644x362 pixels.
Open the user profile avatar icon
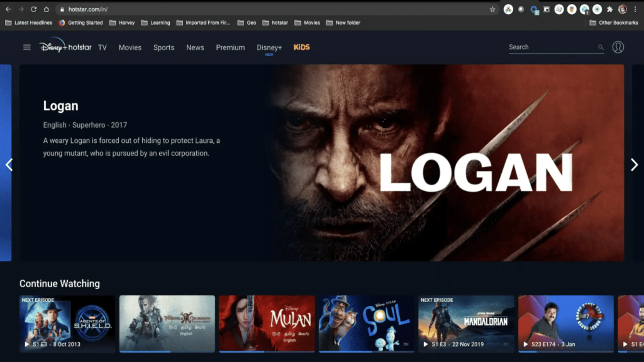pyautogui.click(x=618, y=47)
